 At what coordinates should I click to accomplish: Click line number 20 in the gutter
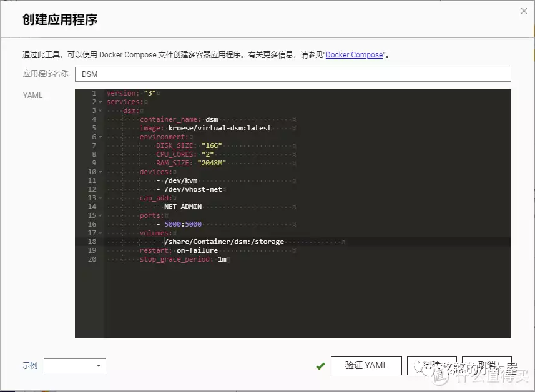[x=92, y=259]
